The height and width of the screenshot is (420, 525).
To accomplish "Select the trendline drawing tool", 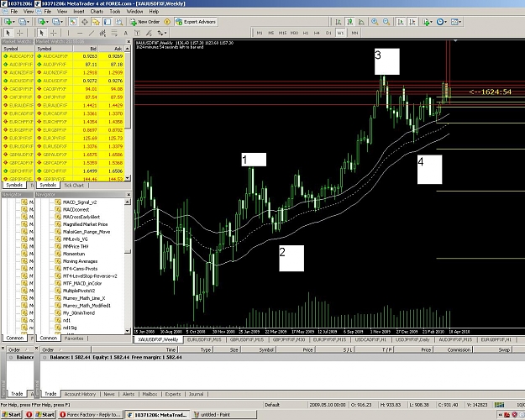I will (x=91, y=33).
